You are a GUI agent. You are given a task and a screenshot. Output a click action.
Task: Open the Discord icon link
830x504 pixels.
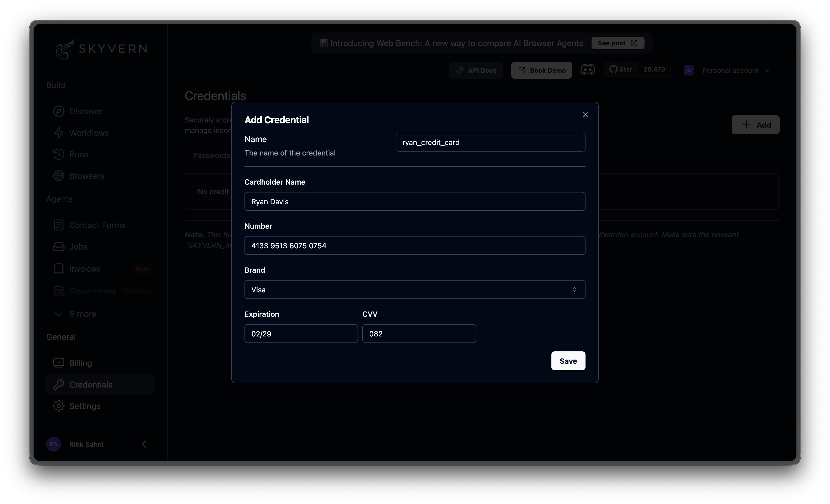click(587, 70)
